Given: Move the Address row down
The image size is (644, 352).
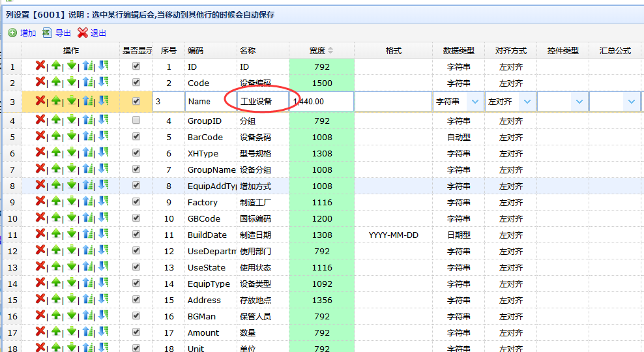Looking at the screenshot, I should point(72,300).
